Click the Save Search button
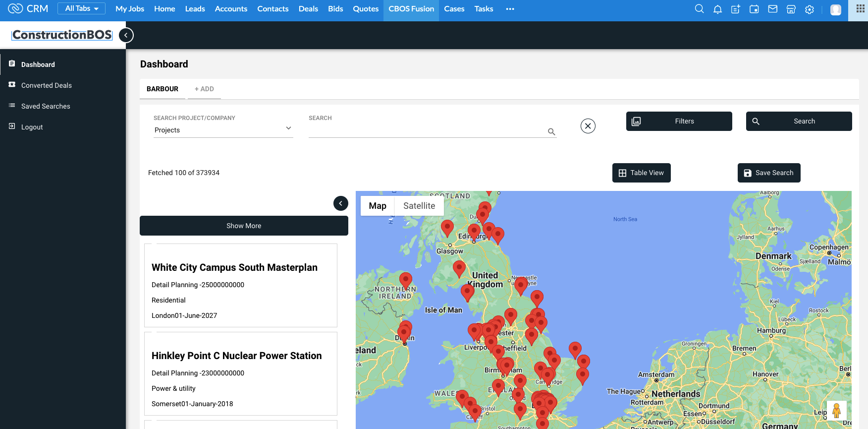 tap(768, 173)
